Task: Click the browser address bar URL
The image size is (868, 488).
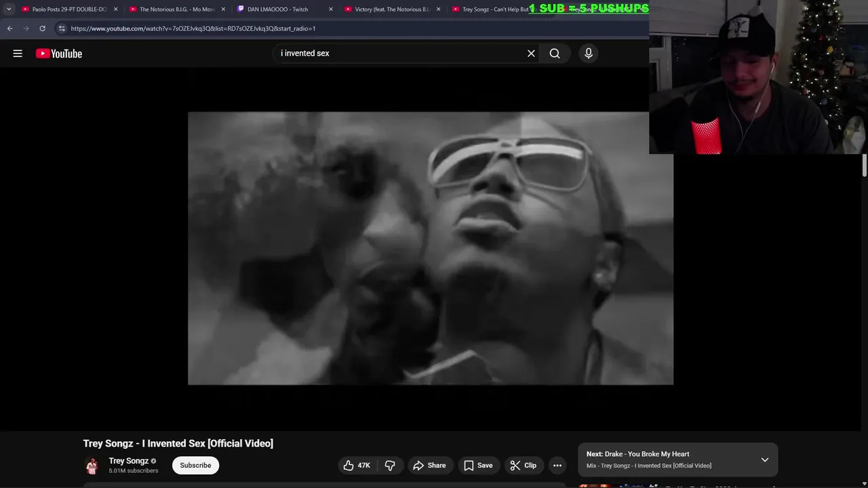Action: tap(193, 28)
